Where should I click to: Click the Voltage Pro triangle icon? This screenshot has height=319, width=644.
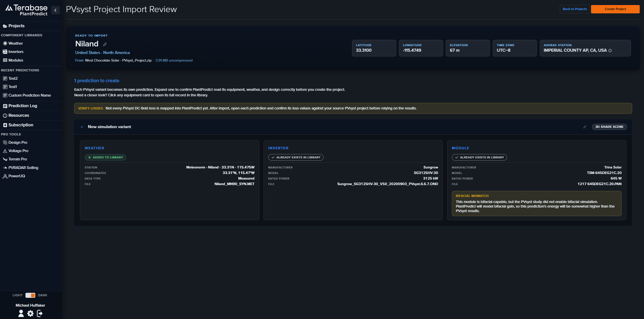tap(5, 151)
